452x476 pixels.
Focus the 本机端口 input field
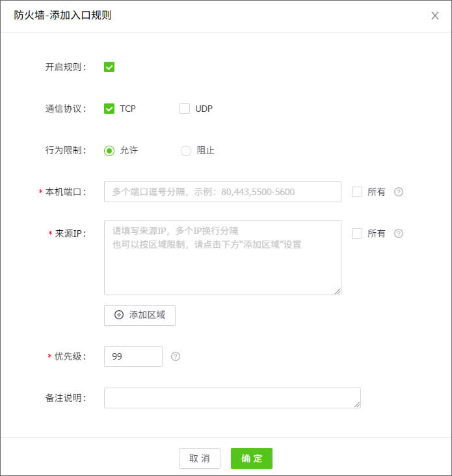(x=222, y=192)
